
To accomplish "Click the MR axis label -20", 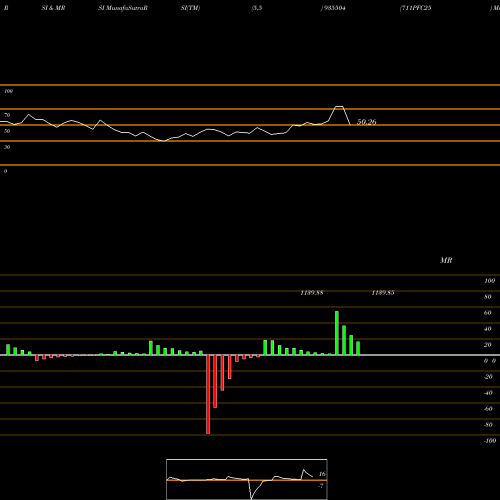I will pyautogui.click(x=488, y=377).
